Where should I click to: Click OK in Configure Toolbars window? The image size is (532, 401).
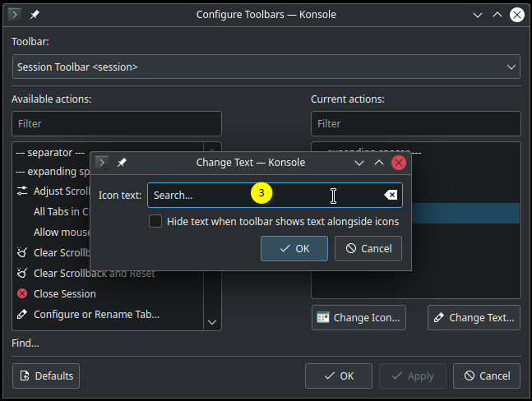pos(339,376)
